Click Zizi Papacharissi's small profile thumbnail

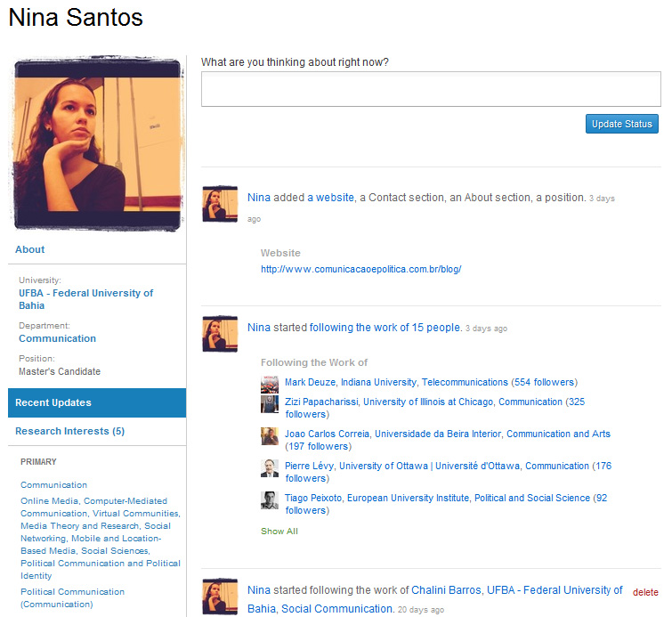click(270, 404)
